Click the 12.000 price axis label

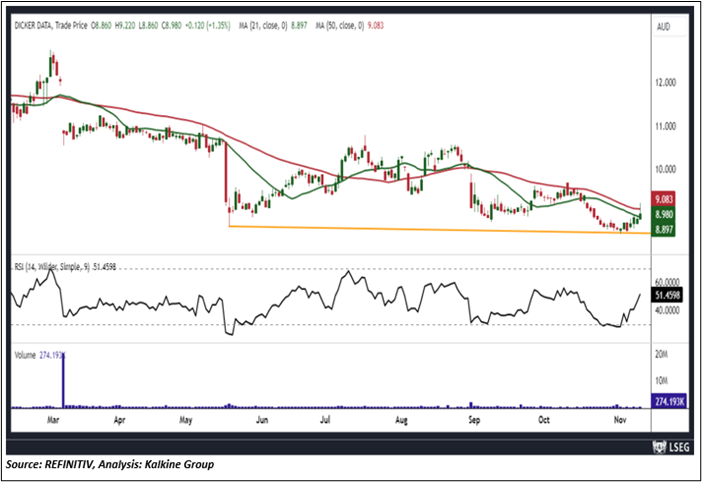665,83
